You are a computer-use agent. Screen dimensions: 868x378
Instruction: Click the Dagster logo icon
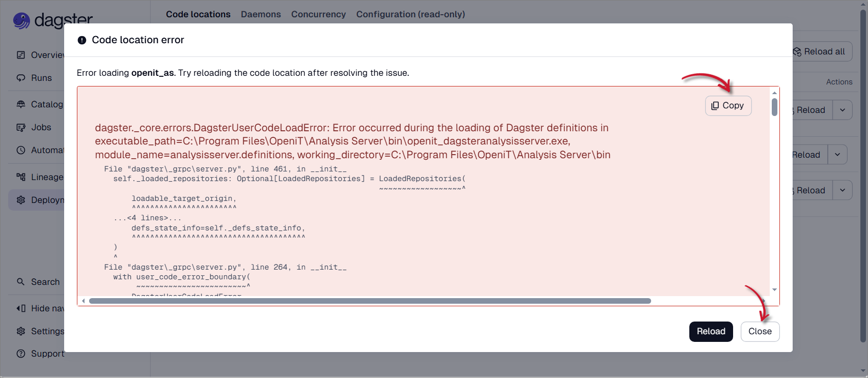point(21,21)
